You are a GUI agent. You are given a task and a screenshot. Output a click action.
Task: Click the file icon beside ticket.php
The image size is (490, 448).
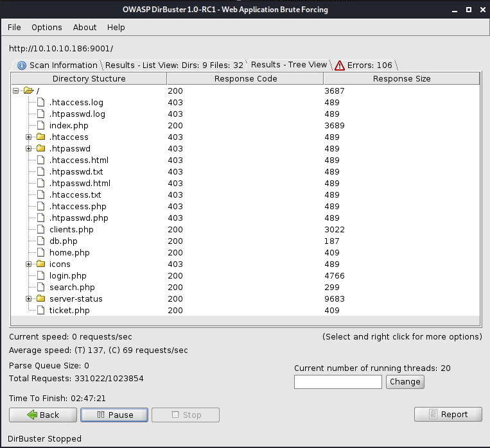click(40, 310)
